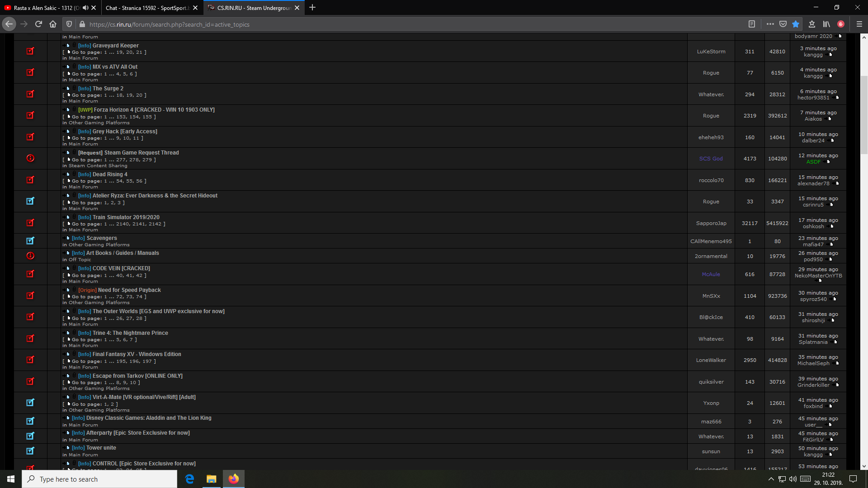This screenshot has width=868, height=488.
Task: Reload the current page
Action: 38,24
